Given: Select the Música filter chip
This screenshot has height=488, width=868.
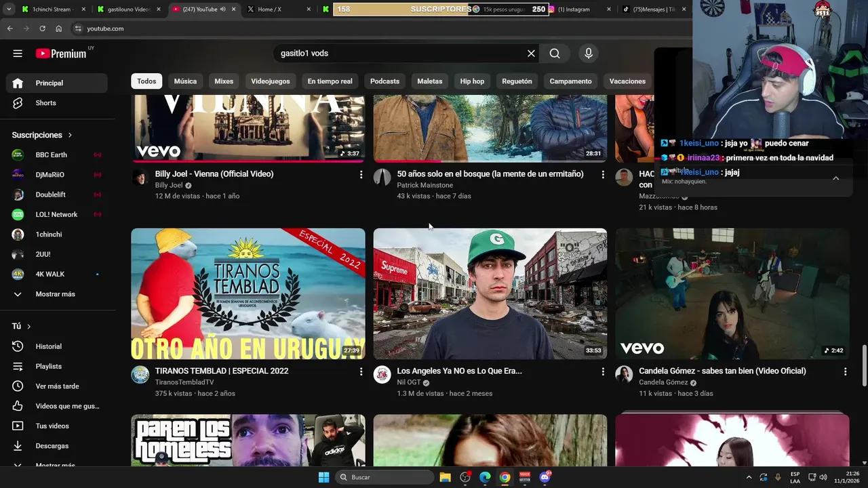Looking at the screenshot, I should [185, 81].
